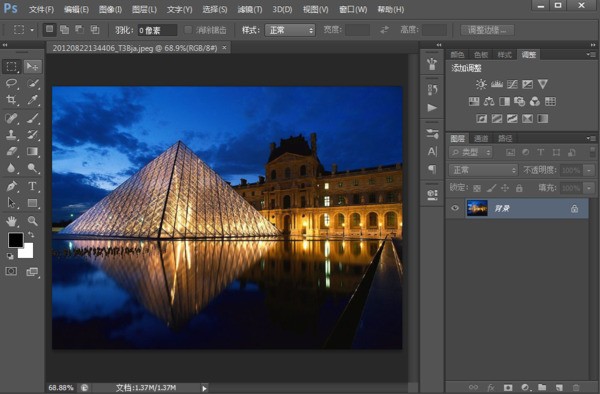Select the Eraser tool
Viewport: 600px width, 394px height.
point(11,151)
